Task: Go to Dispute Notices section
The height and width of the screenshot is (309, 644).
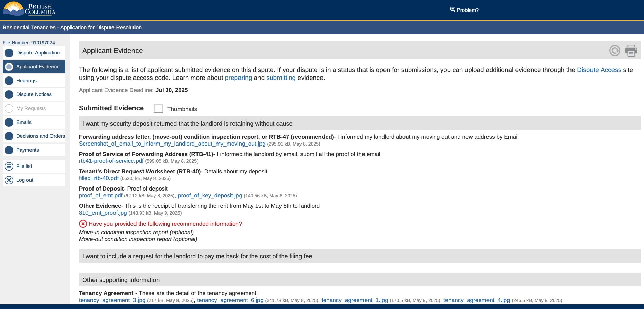Action: pos(34,94)
